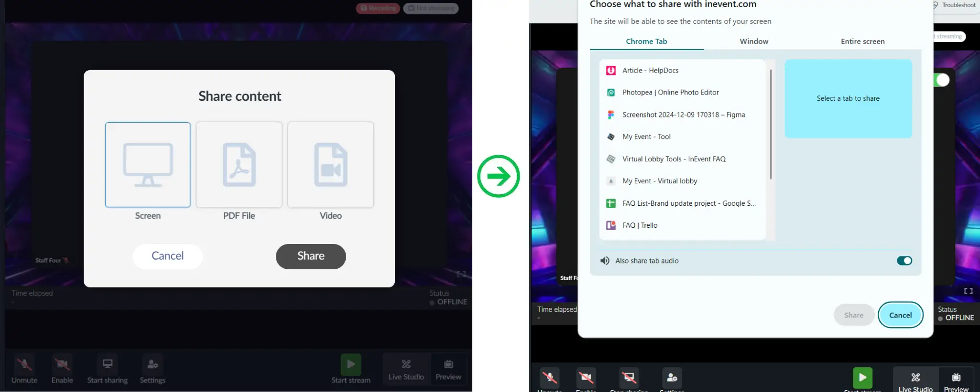Toggle the green switch behind the dialog
Viewport: 980px width, 392px height.
(x=941, y=80)
